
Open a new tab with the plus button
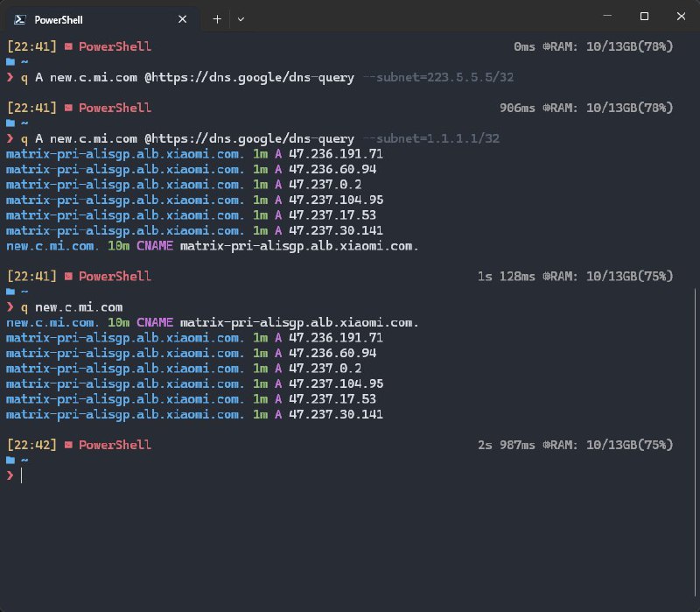tap(217, 18)
